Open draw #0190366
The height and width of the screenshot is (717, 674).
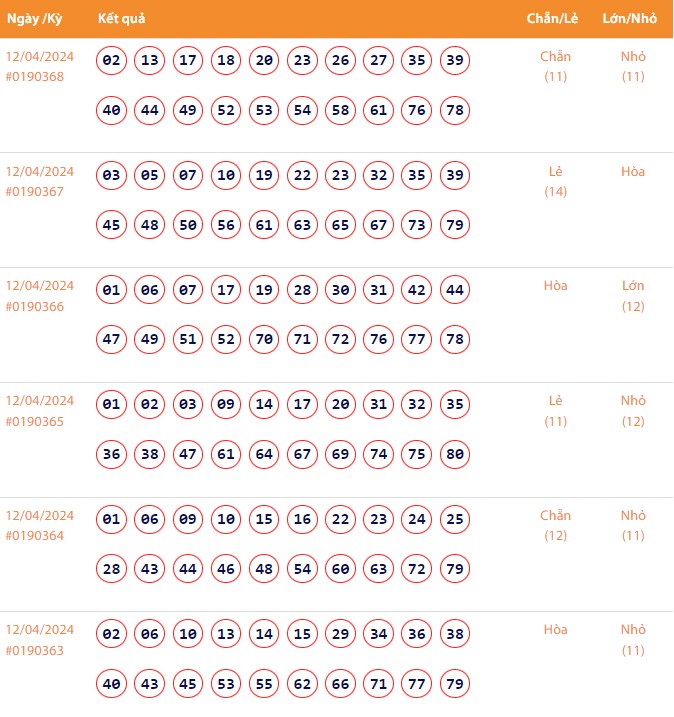(35, 307)
